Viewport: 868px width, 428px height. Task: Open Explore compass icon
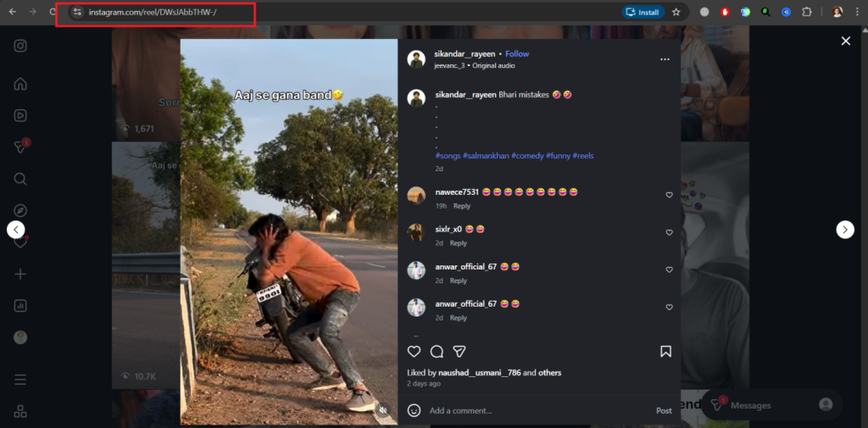20,211
